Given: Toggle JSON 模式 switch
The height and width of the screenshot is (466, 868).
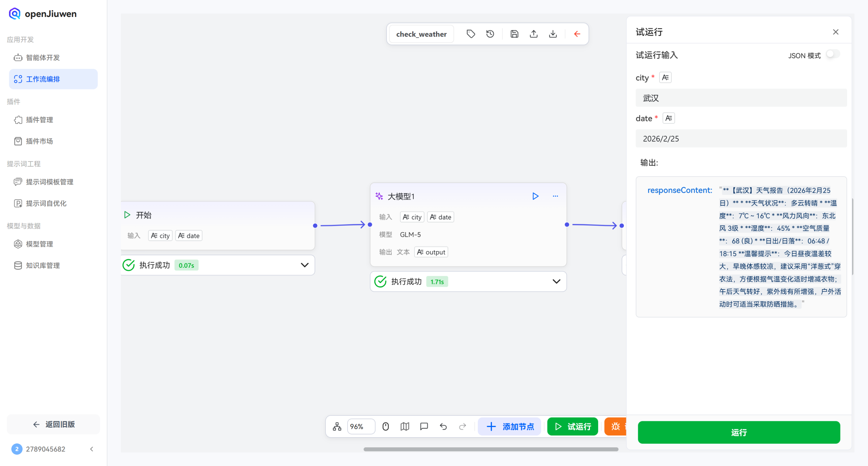Looking at the screenshot, I should click(x=833, y=55).
